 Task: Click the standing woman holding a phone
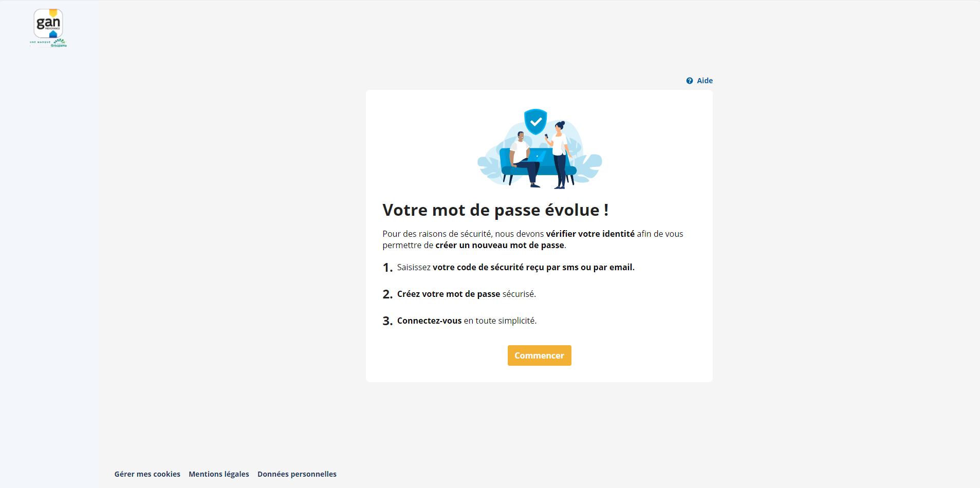[560, 154]
